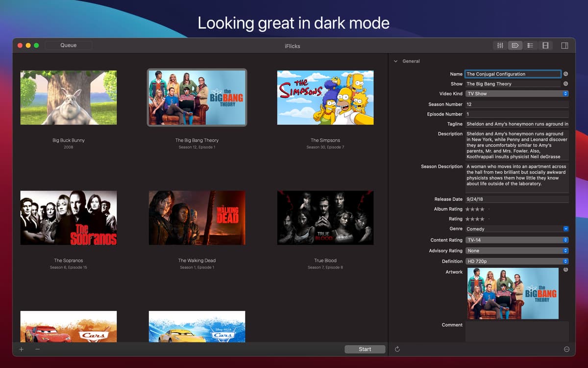Click the lookup icon beside the Show field
Viewport: 588px width, 368px height.
[566, 83]
